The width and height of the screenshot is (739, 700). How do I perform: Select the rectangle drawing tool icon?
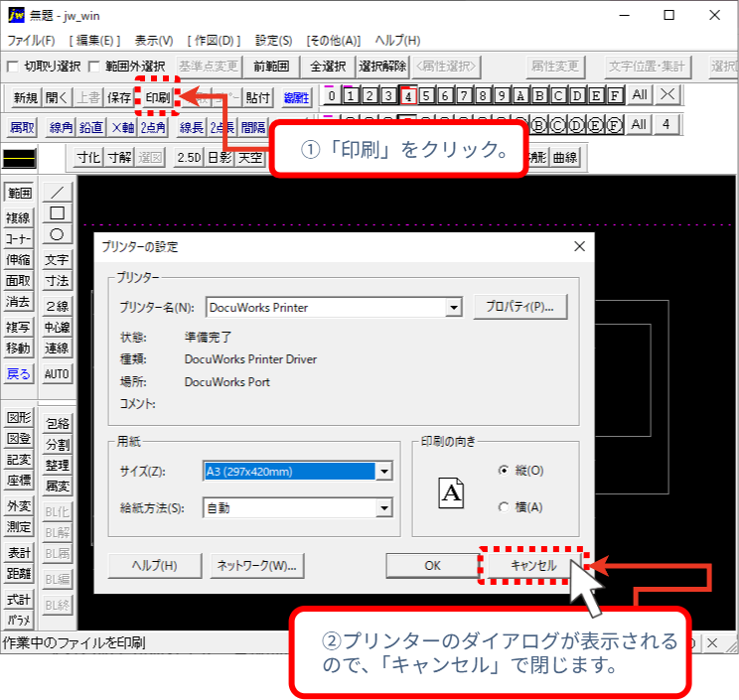(x=58, y=213)
